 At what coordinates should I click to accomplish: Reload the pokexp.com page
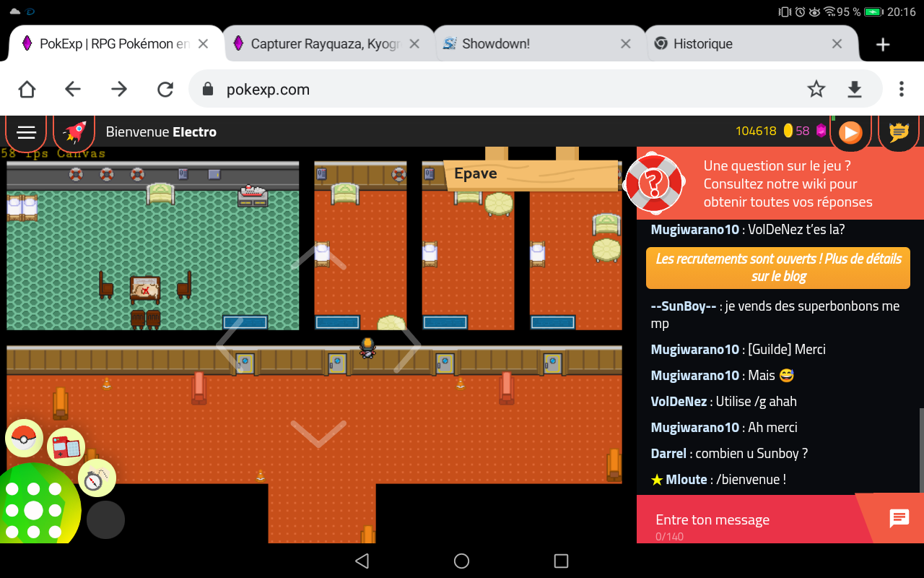click(x=165, y=89)
